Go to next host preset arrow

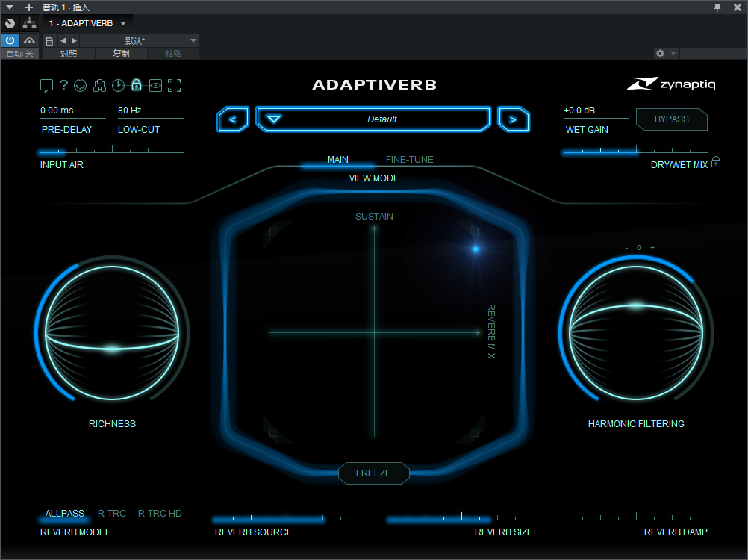click(74, 41)
